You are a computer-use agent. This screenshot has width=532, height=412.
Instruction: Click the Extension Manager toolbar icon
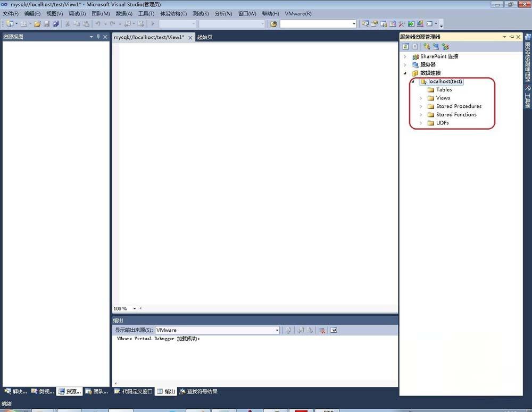[420, 24]
